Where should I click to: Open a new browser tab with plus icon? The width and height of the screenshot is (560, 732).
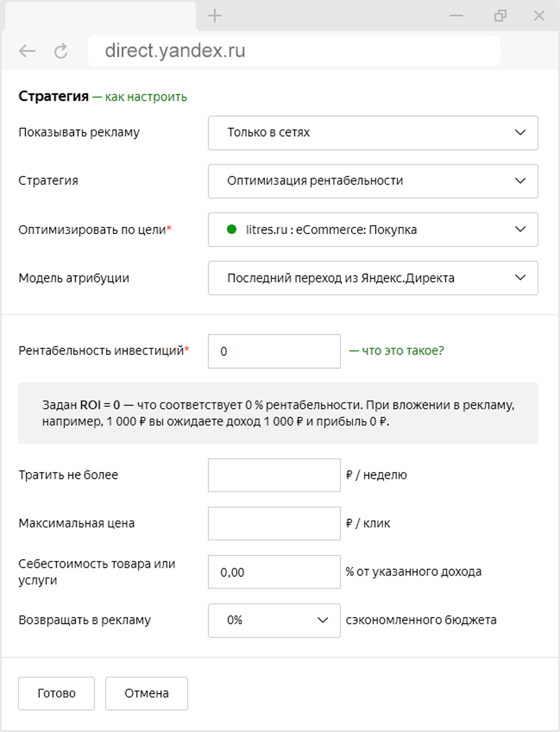[x=214, y=16]
